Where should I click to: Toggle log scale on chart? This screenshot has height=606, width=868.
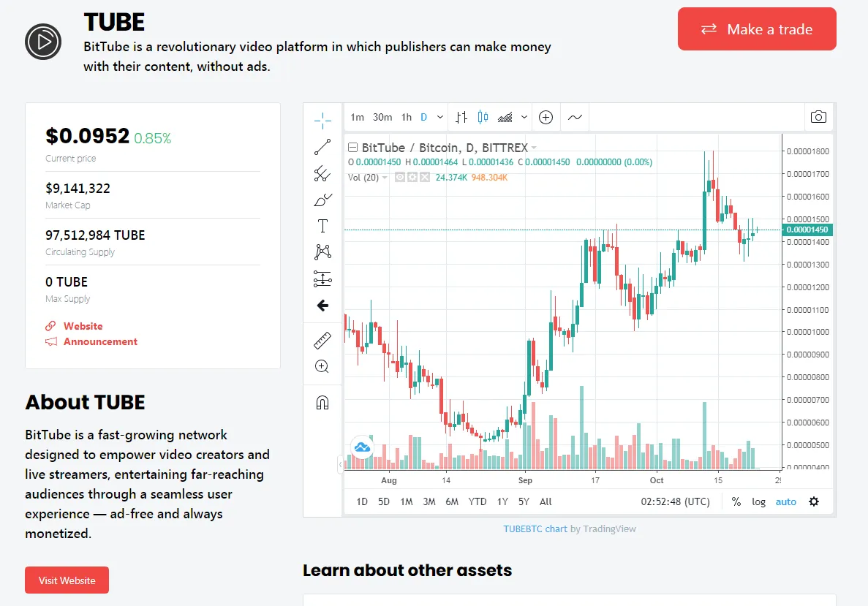pos(758,502)
